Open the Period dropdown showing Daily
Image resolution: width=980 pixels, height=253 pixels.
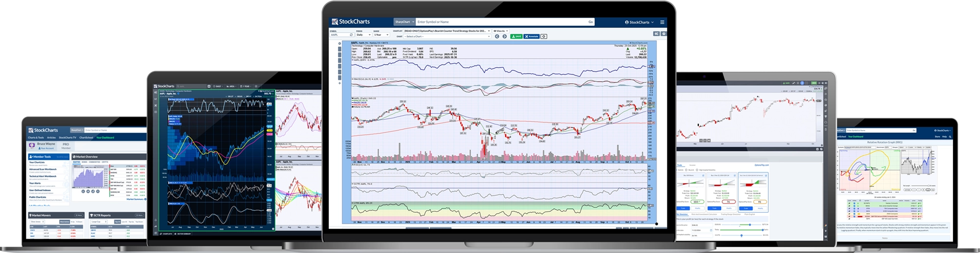click(363, 35)
